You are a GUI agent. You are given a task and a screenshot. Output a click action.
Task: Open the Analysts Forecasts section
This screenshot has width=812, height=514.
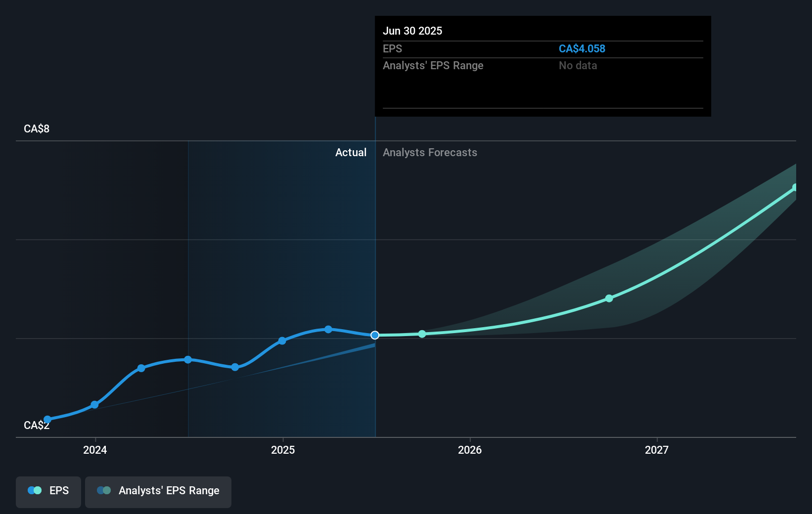pos(430,152)
